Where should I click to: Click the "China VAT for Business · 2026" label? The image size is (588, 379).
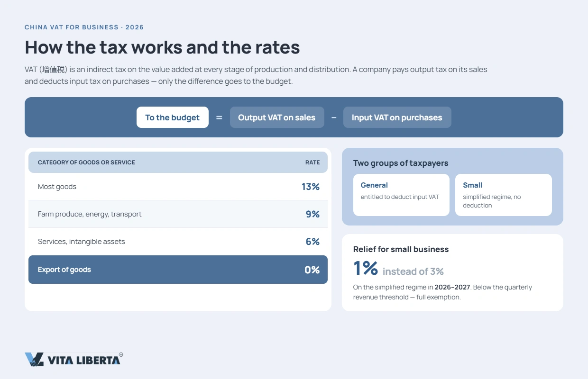[84, 27]
